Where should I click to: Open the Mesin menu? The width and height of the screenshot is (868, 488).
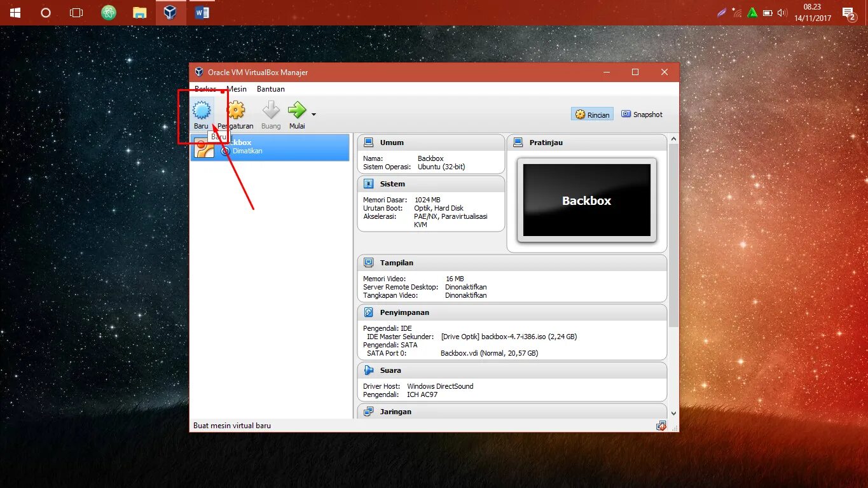(x=237, y=89)
